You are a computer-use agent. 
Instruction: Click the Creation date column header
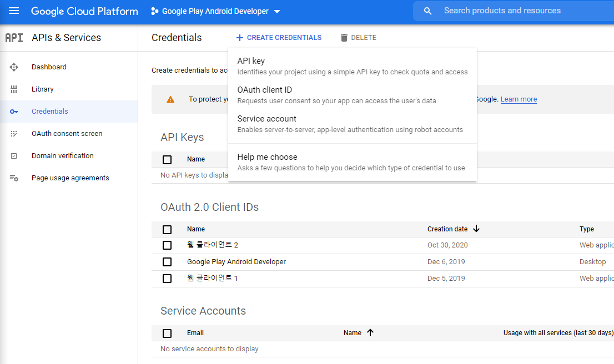pyautogui.click(x=447, y=229)
